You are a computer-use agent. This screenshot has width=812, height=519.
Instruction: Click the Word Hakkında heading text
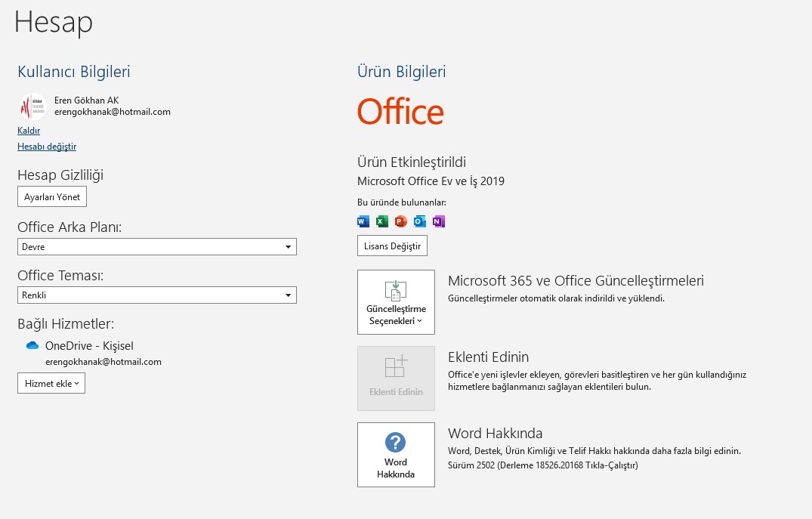495,433
